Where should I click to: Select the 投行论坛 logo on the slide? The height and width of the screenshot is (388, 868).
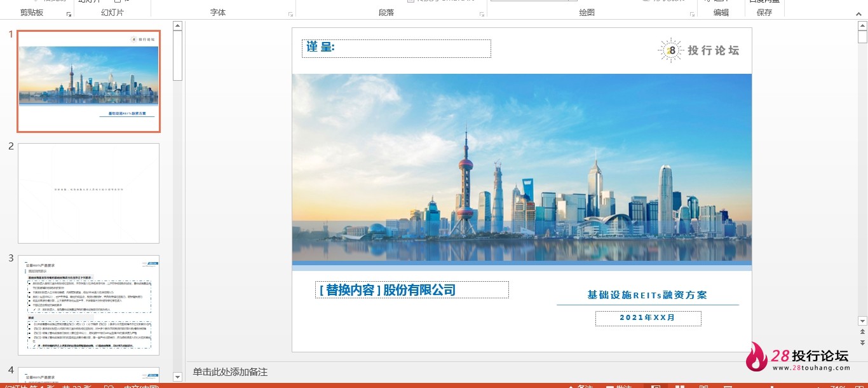point(698,50)
